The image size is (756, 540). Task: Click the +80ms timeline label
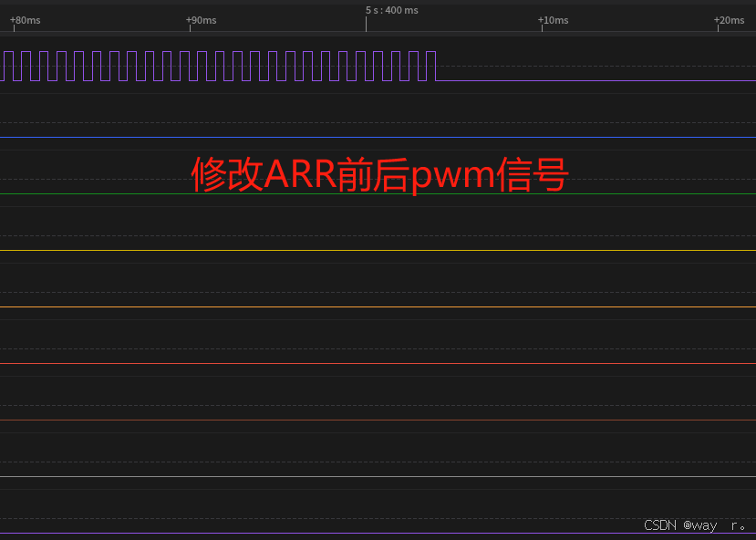point(25,20)
